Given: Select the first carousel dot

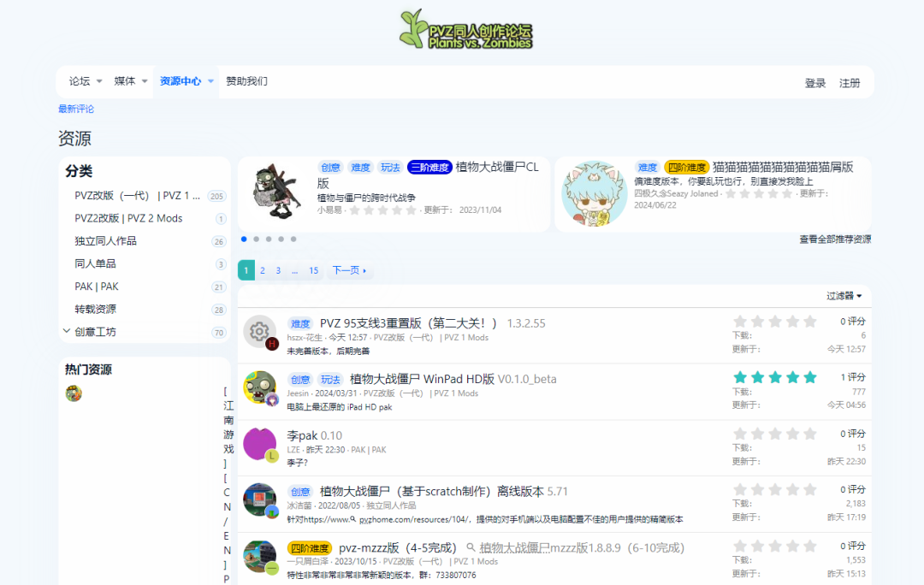Looking at the screenshot, I should pos(244,239).
